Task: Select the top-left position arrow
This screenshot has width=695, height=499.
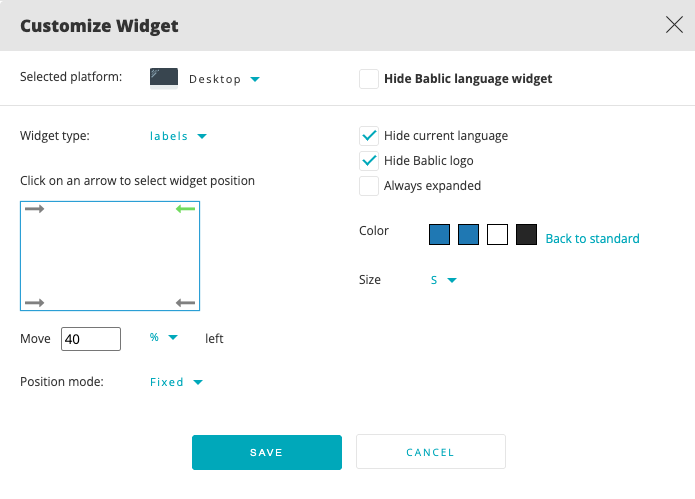Action: pos(35,209)
